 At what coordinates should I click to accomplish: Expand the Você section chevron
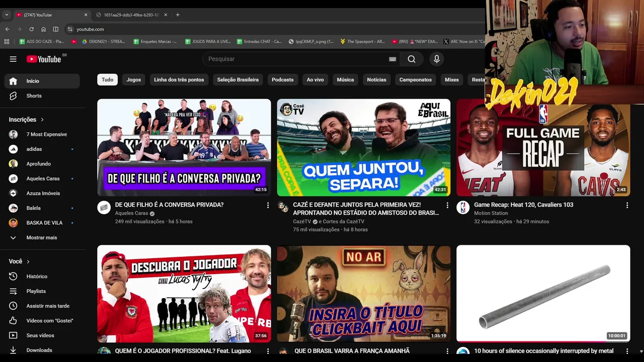[x=28, y=261]
